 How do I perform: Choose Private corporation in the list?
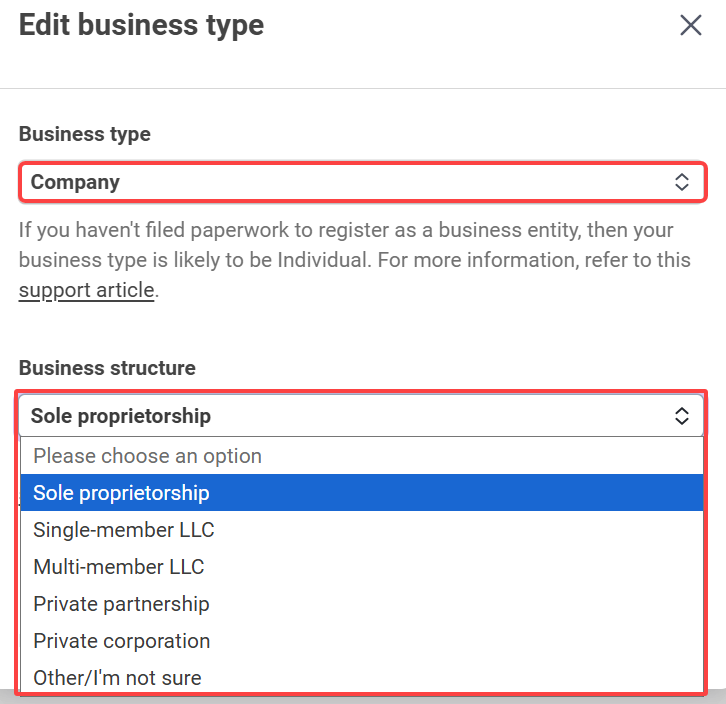pos(122,641)
